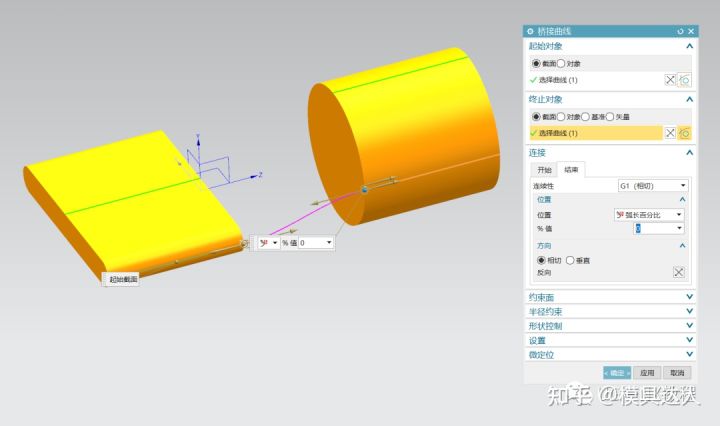Click highlighted 选择曲线 (1) row under 终止对象
720x426 pixels.
pos(596,133)
